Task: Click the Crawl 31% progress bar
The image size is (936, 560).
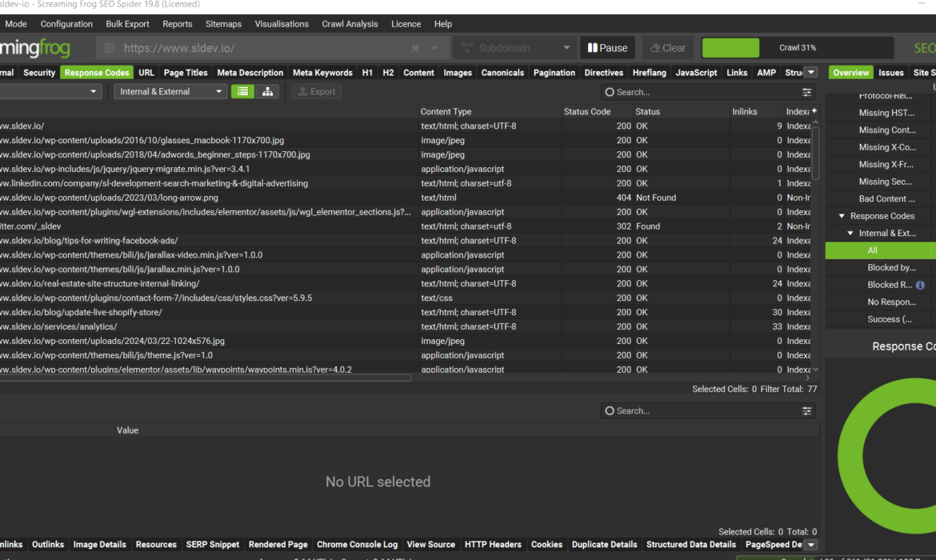Action: (798, 48)
